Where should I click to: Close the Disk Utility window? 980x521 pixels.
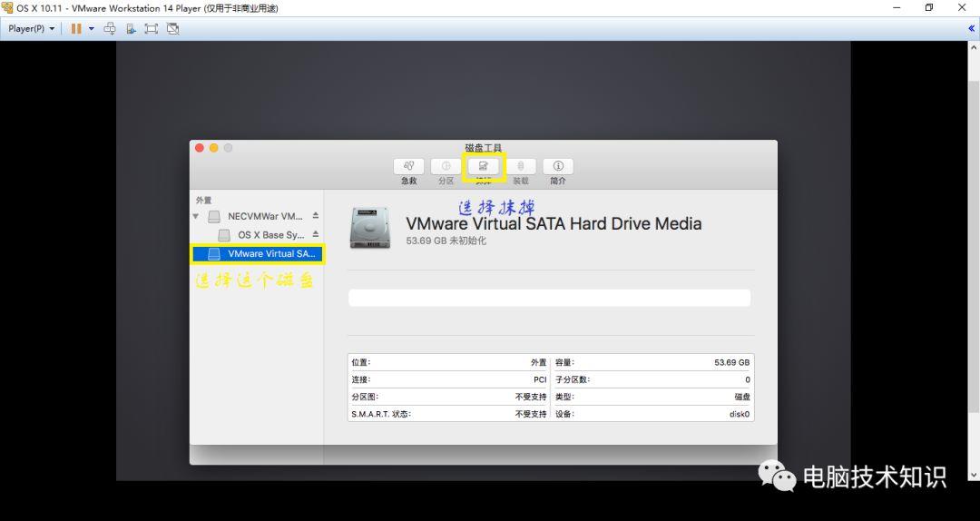pyautogui.click(x=200, y=148)
